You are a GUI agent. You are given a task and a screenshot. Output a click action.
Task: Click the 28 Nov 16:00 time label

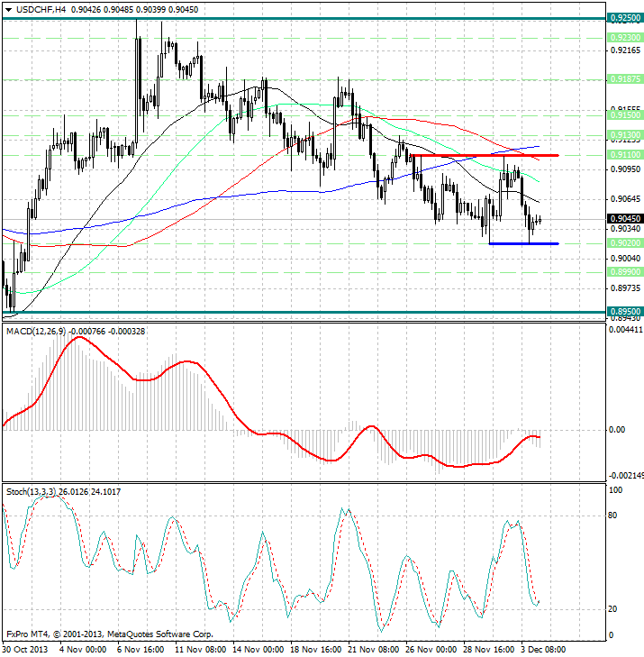pos(489,650)
